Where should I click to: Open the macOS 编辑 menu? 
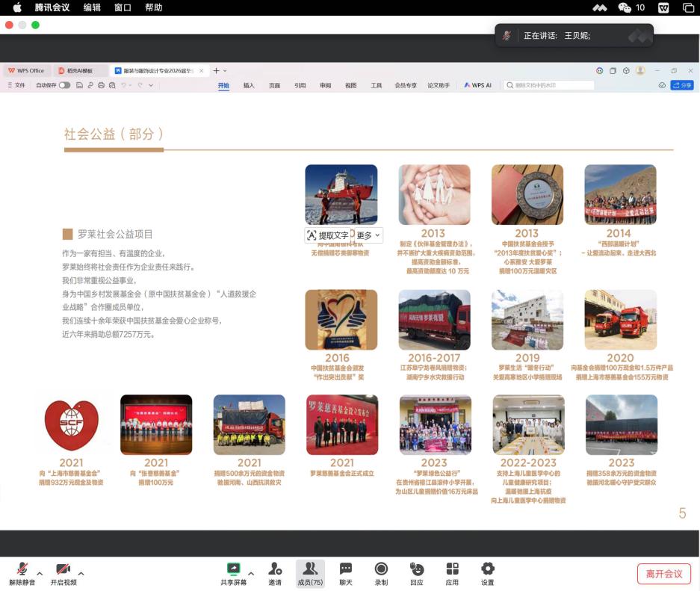[x=92, y=7]
